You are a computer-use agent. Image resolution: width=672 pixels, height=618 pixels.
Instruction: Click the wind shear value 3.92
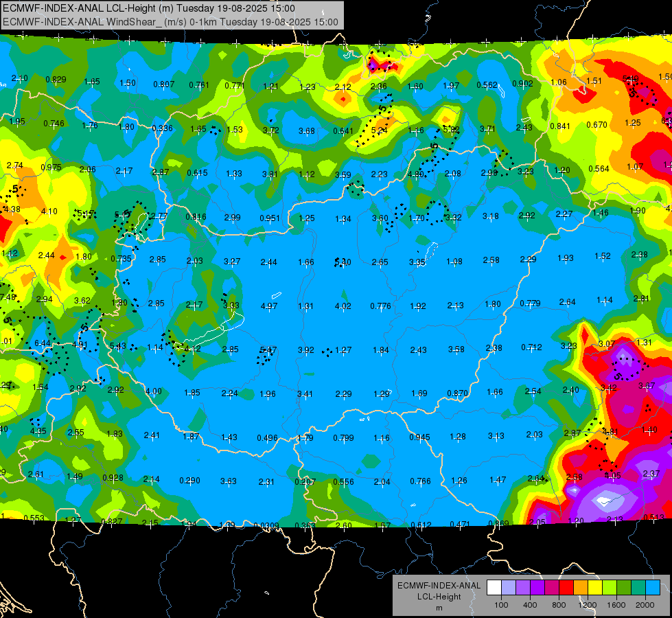[305, 350]
